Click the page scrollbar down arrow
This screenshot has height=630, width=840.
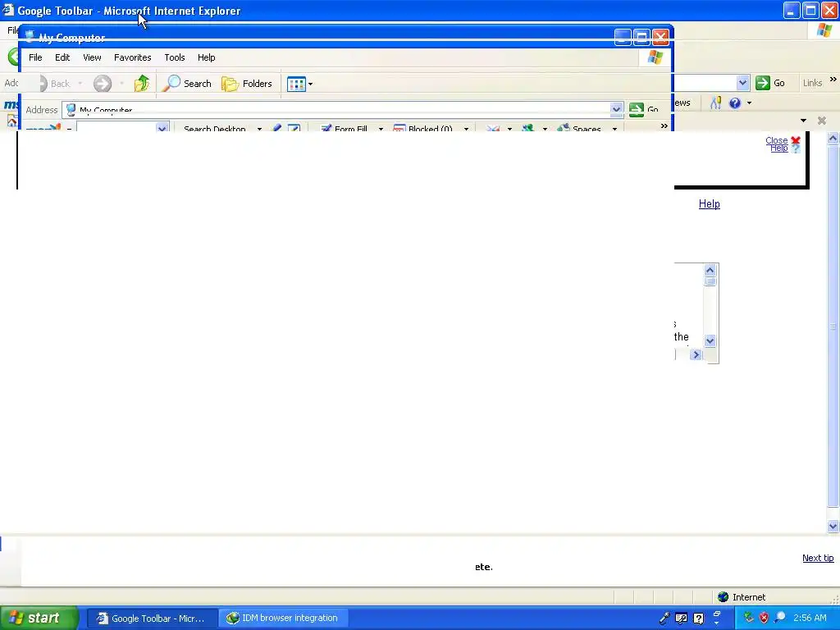coord(833,526)
